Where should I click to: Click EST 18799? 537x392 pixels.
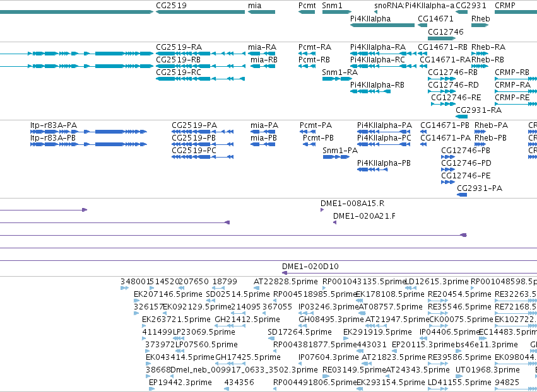tap(218, 289)
